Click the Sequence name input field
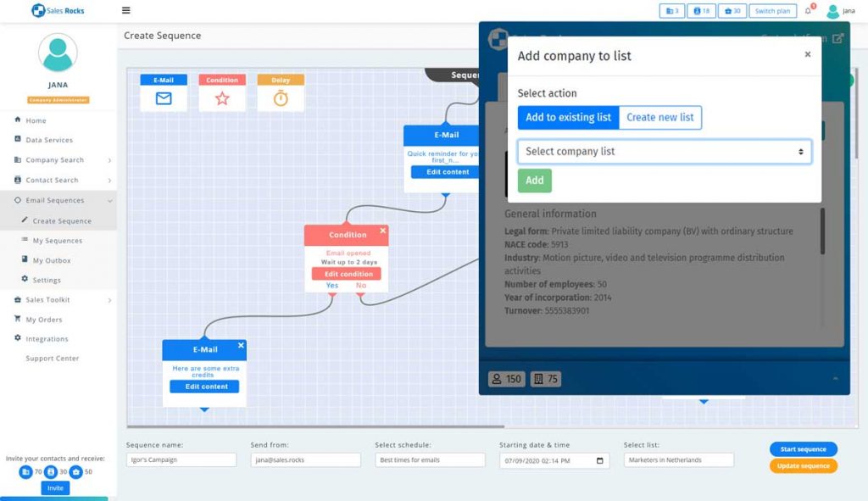Image resolution: width=868 pixels, height=501 pixels. pyautogui.click(x=181, y=460)
